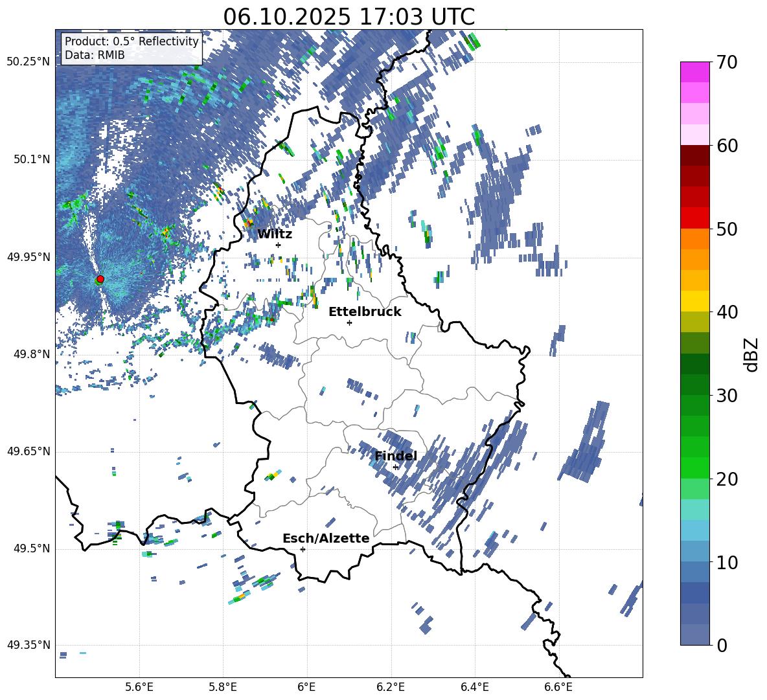
Task: Click the 49.95°N latitude label
Action: pos(29,256)
